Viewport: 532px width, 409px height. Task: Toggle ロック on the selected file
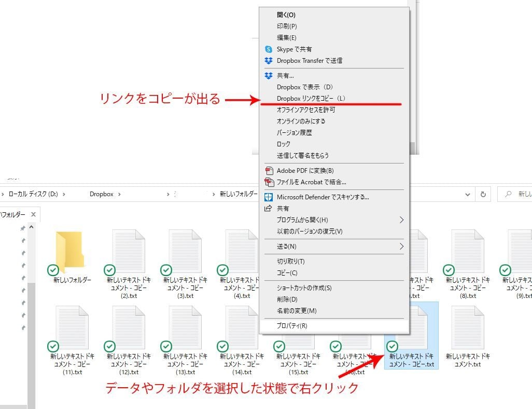[x=284, y=144]
